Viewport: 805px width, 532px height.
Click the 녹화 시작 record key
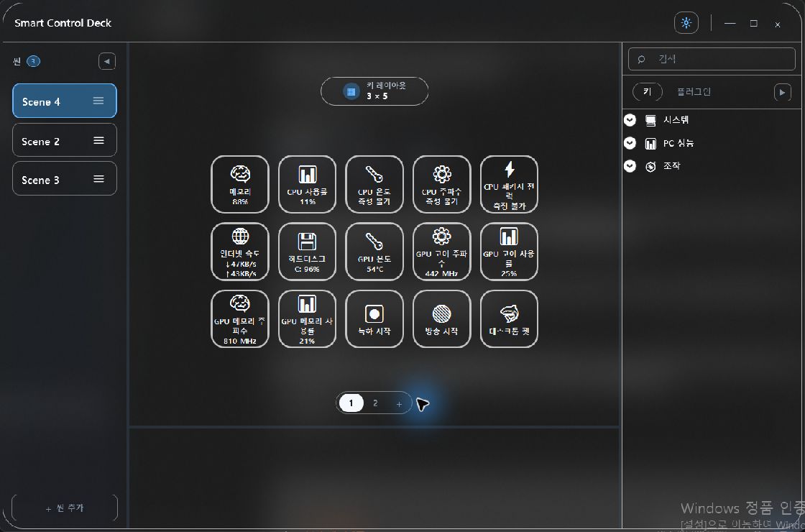374,319
